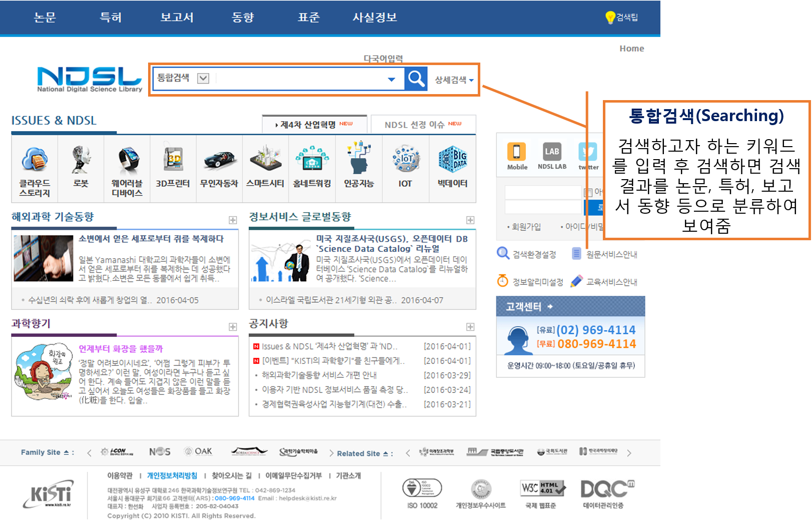The image size is (812, 524).
Task: Open 개인정보처리방침 footer link
Action: pos(172,475)
